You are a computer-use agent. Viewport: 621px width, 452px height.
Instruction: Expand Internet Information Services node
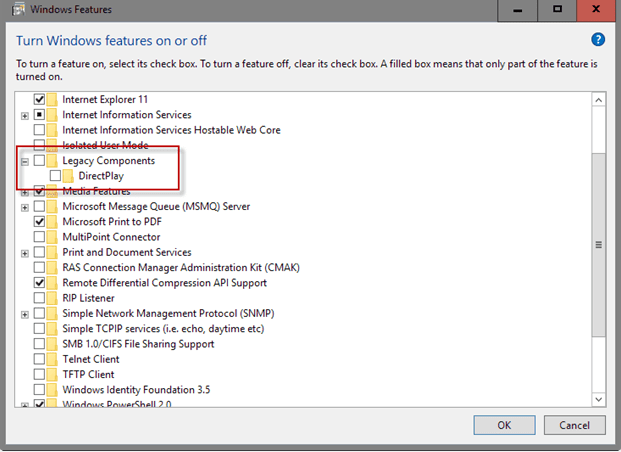pos(24,115)
